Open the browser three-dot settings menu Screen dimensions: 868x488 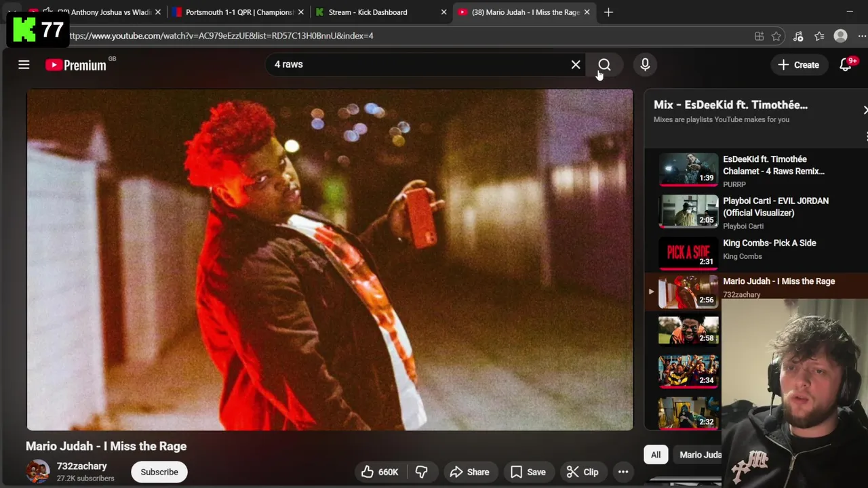coord(863,36)
